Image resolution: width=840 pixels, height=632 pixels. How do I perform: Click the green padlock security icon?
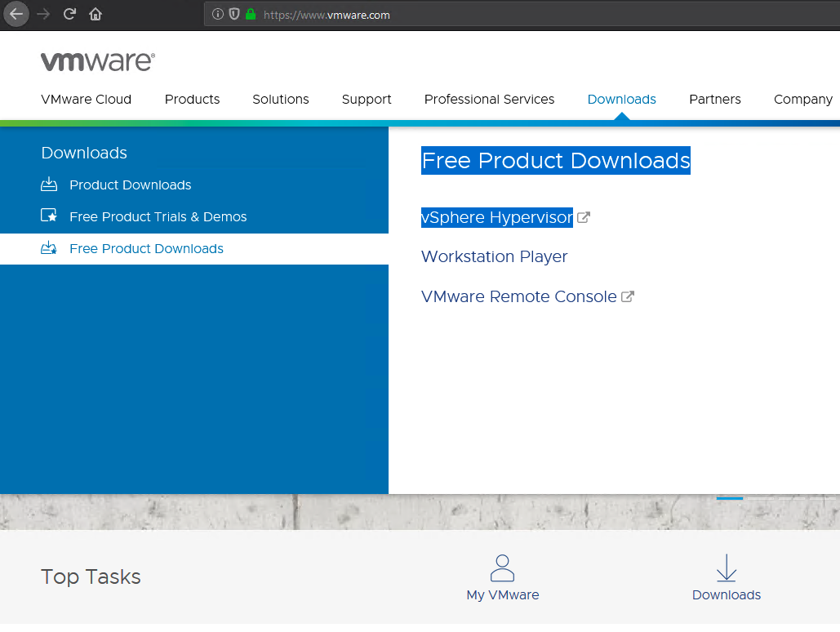(x=251, y=15)
